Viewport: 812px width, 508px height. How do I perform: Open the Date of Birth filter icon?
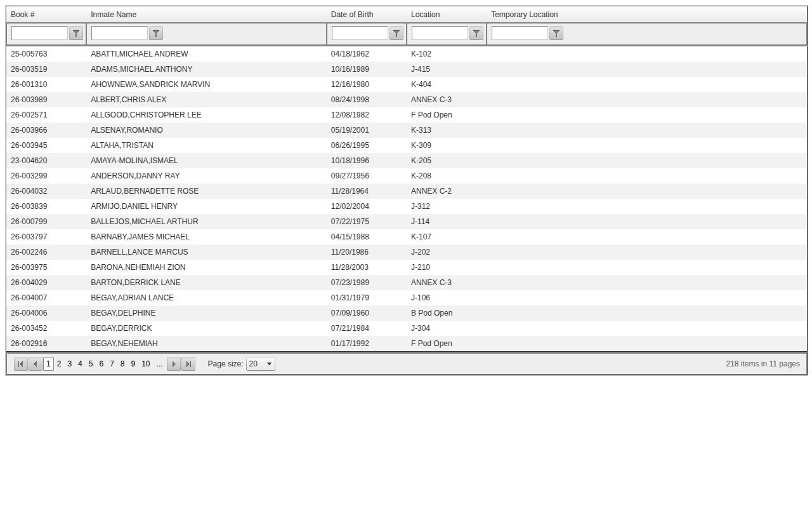click(x=396, y=33)
